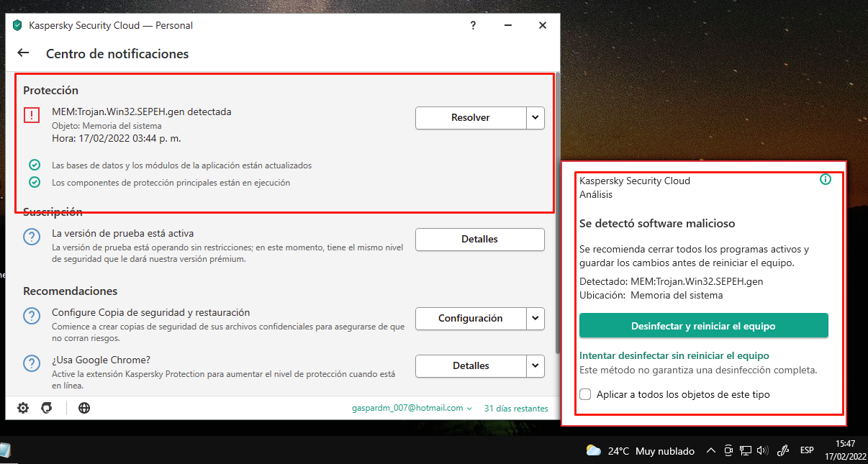Click the Configuración button for backup
Screen dimensions: 868x464
(471, 318)
